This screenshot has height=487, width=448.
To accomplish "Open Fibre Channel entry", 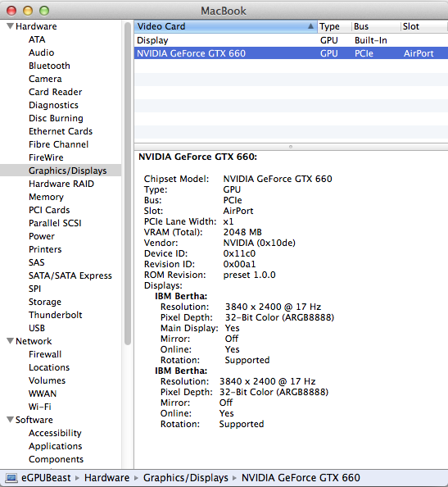I will 59,144.
